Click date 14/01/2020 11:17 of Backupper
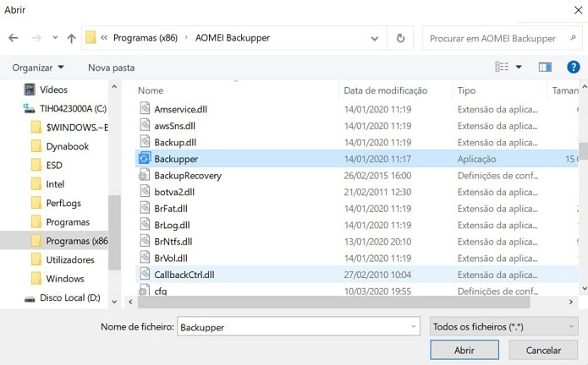This screenshot has width=588, height=365. [x=377, y=159]
